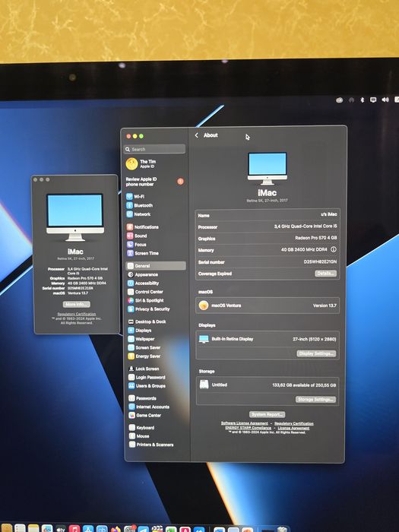Image resolution: width=399 pixels, height=532 pixels.
Task: Click the System Report button
Action: [267, 414]
